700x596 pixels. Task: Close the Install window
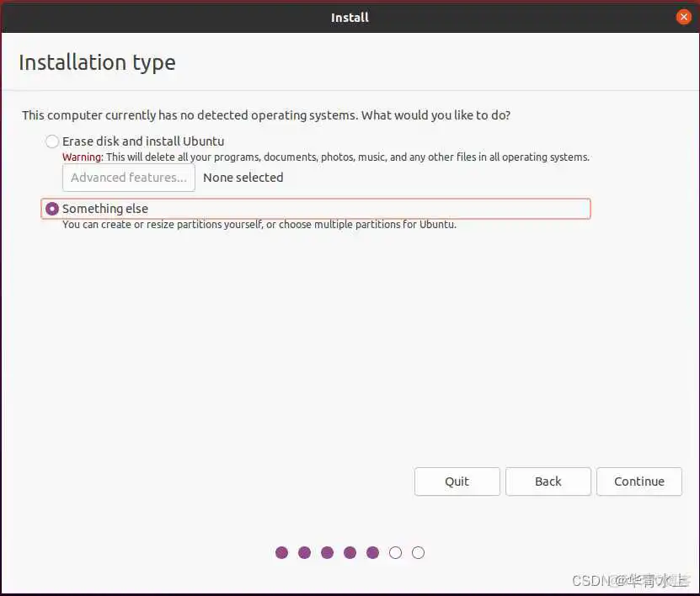(x=684, y=16)
